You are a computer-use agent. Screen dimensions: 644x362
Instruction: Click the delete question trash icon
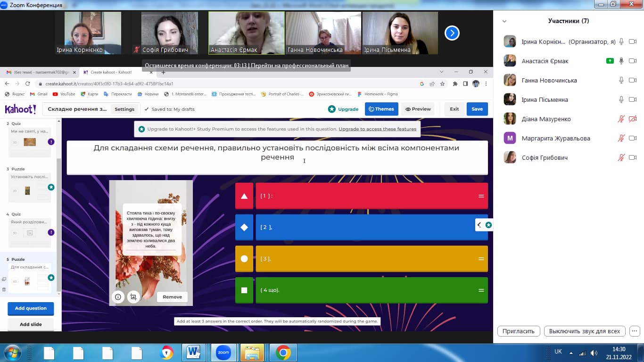click(4, 289)
